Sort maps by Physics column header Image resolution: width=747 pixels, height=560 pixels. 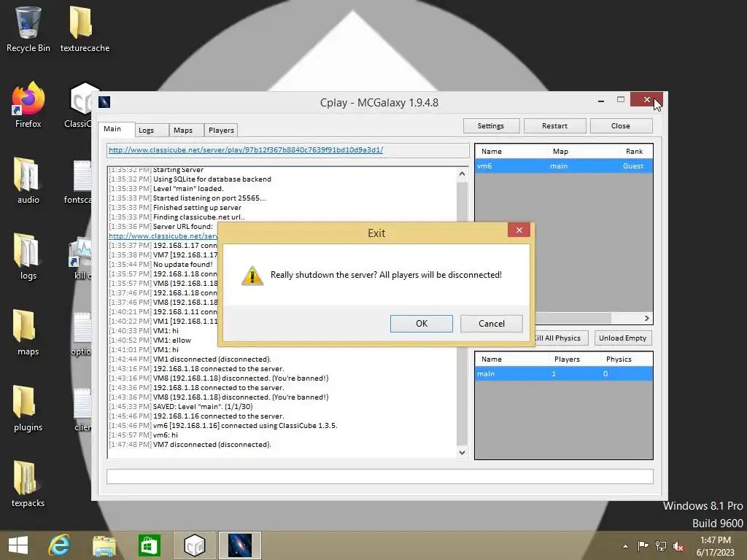tap(619, 359)
